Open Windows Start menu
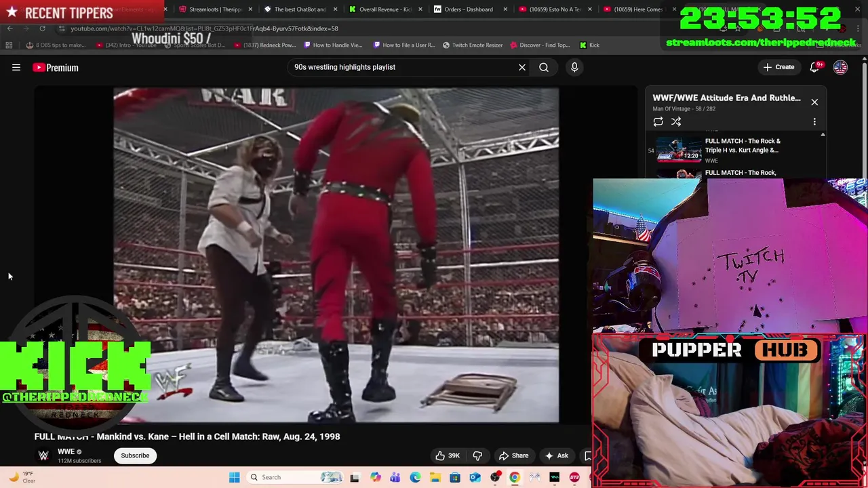Screen dimensions: 868x488 tap(234, 477)
